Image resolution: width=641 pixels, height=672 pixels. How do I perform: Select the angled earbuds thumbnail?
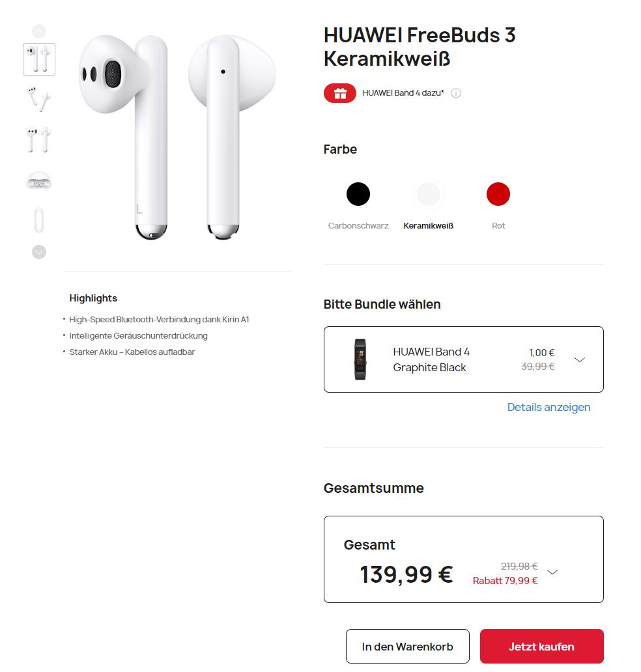tap(39, 99)
